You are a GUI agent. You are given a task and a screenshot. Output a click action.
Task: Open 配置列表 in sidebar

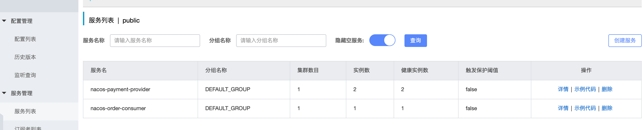[25, 39]
